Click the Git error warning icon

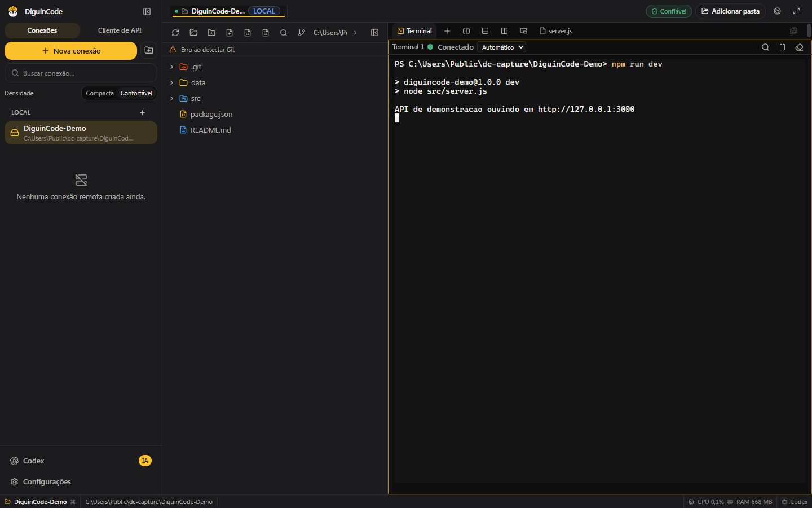coord(173,50)
